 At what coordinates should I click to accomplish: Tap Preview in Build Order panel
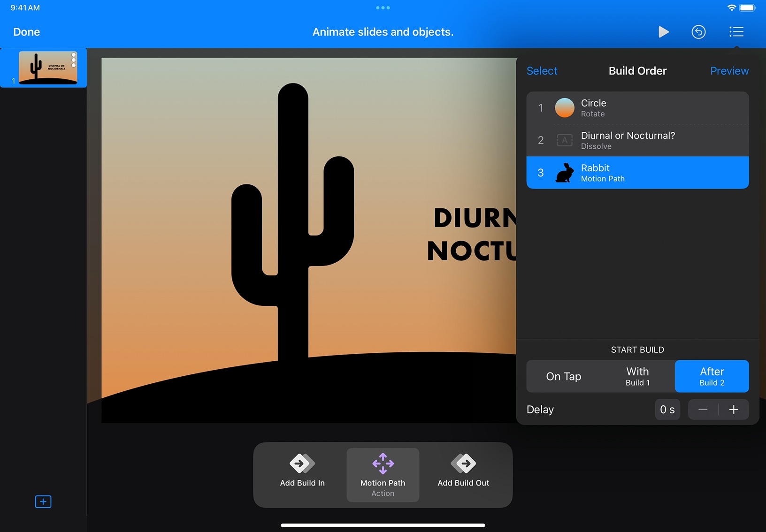coord(729,71)
